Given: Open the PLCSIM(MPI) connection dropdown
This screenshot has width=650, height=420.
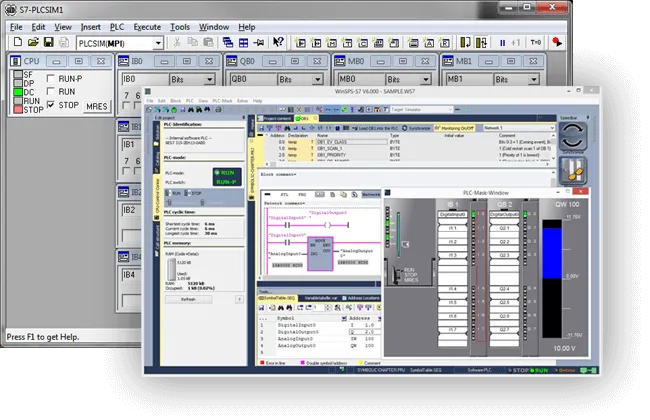Looking at the screenshot, I should coord(158,43).
